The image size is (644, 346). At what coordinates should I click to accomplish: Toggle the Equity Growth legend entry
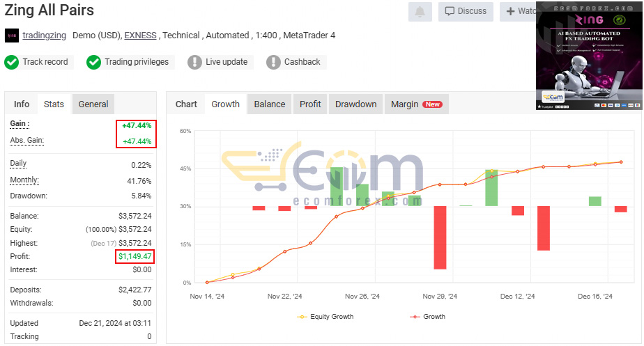[x=325, y=317]
